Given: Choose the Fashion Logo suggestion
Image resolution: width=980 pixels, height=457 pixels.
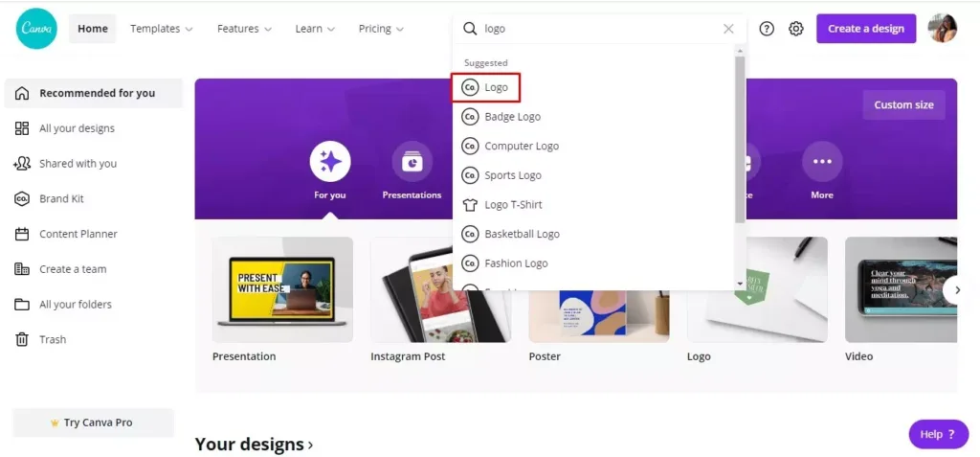Looking at the screenshot, I should tap(516, 263).
